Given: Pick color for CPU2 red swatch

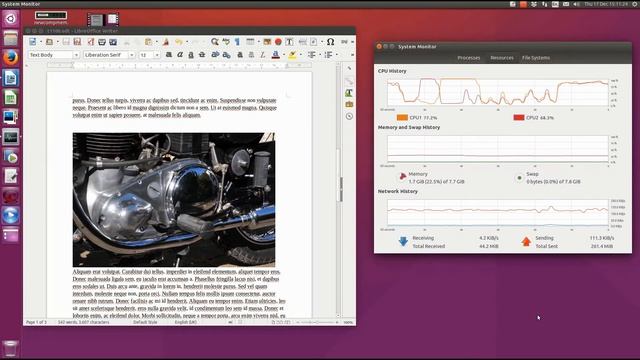Looking at the screenshot, I should pyautogui.click(x=519, y=118).
